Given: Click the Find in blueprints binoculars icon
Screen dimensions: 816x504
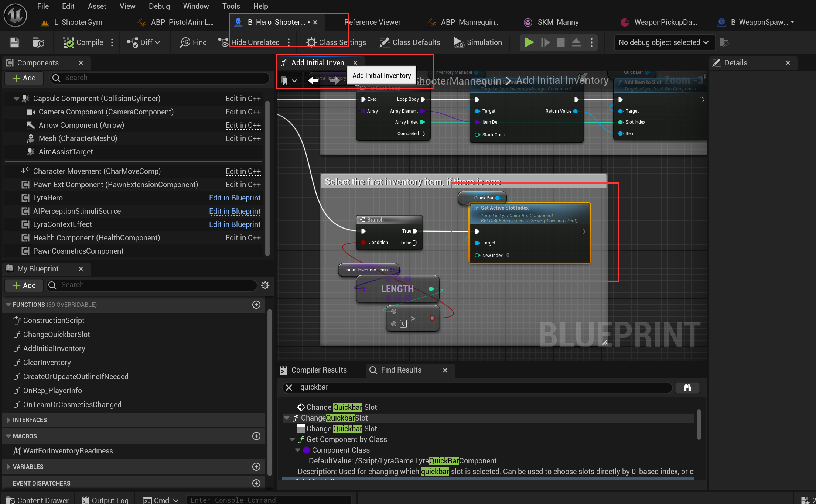Looking at the screenshot, I should [x=687, y=387].
